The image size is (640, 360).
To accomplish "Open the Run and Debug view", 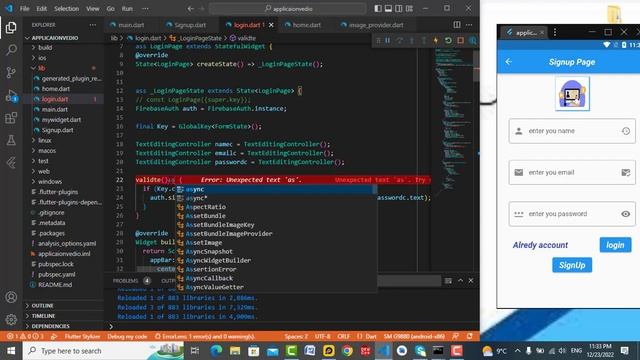I will [x=11, y=96].
